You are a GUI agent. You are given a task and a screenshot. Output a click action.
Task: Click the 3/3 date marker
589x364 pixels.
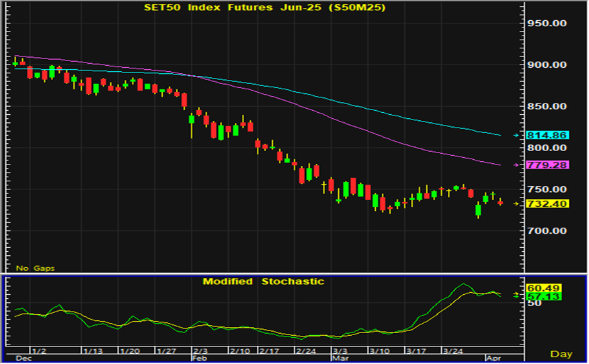click(x=340, y=351)
